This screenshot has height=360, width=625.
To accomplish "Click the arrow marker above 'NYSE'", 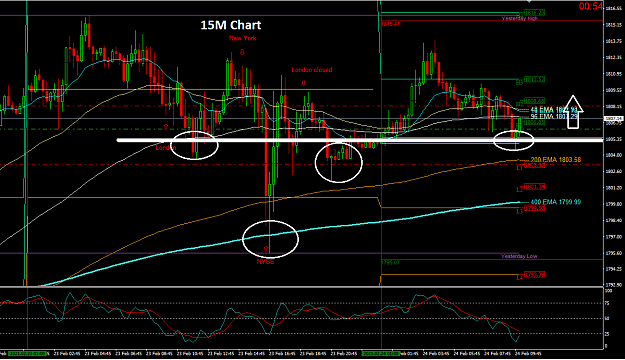I will tap(265, 249).
